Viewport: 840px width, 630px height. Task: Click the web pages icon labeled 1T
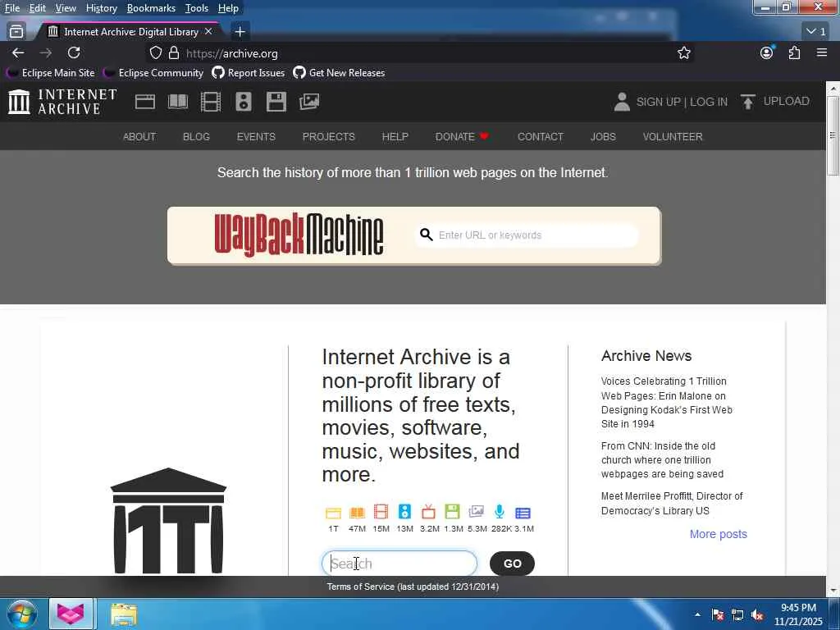click(x=333, y=513)
